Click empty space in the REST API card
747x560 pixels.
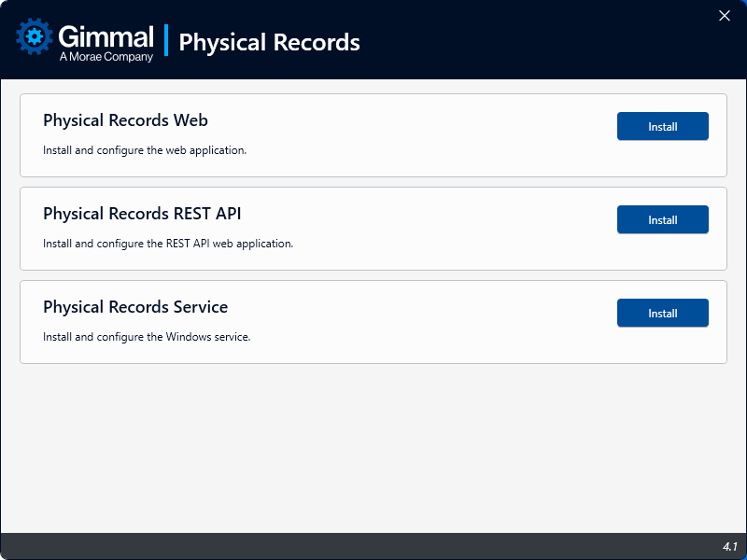point(420,229)
